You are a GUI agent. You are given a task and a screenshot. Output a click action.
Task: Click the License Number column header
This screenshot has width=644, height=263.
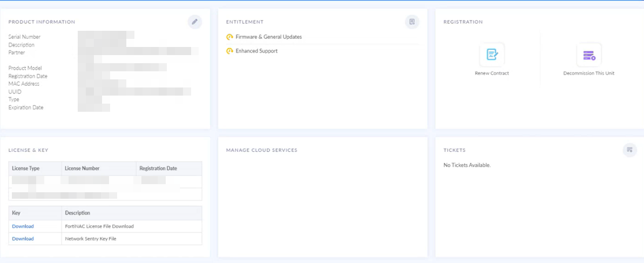pos(82,168)
